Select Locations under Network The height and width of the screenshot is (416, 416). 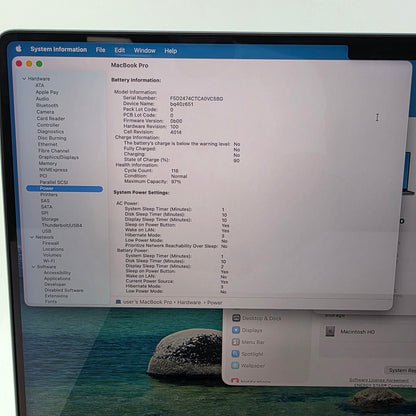(x=53, y=249)
